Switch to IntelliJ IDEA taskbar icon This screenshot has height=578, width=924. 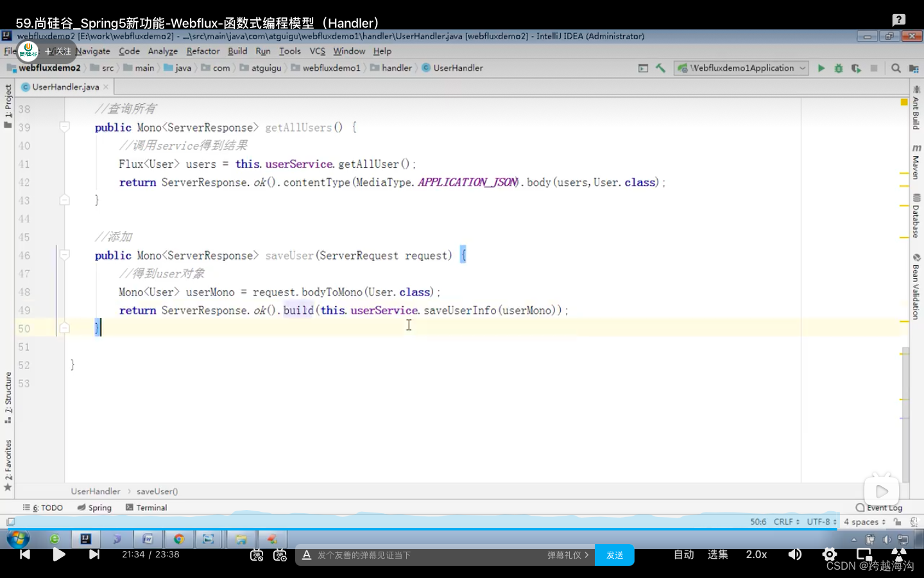point(85,539)
